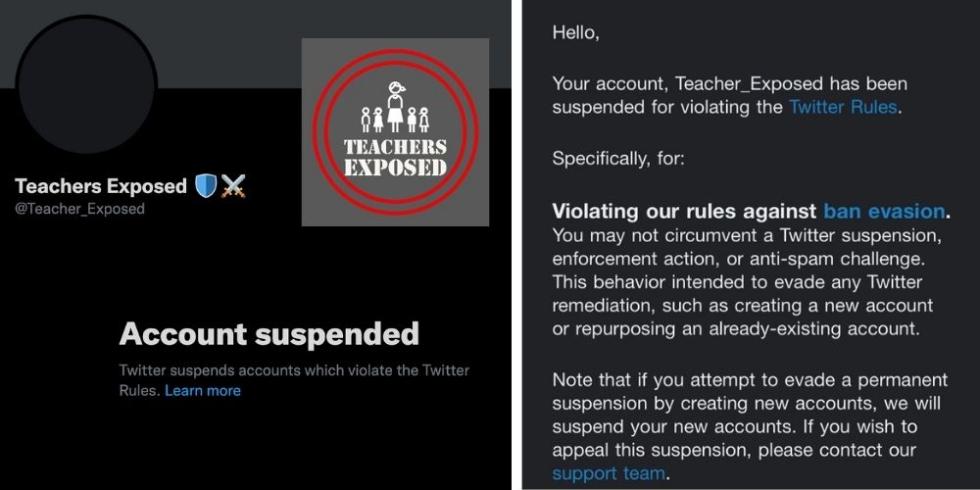980x490 pixels.
Task: Click the @Teacher_Exposed handle
Action: [x=80, y=209]
